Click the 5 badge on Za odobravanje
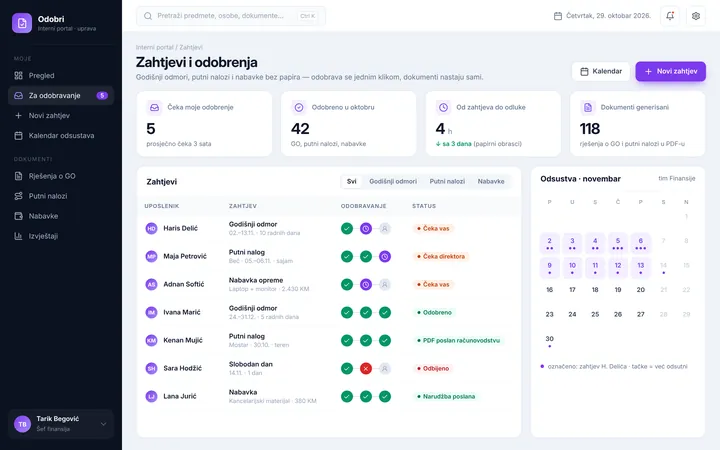The image size is (720, 450). click(102, 96)
